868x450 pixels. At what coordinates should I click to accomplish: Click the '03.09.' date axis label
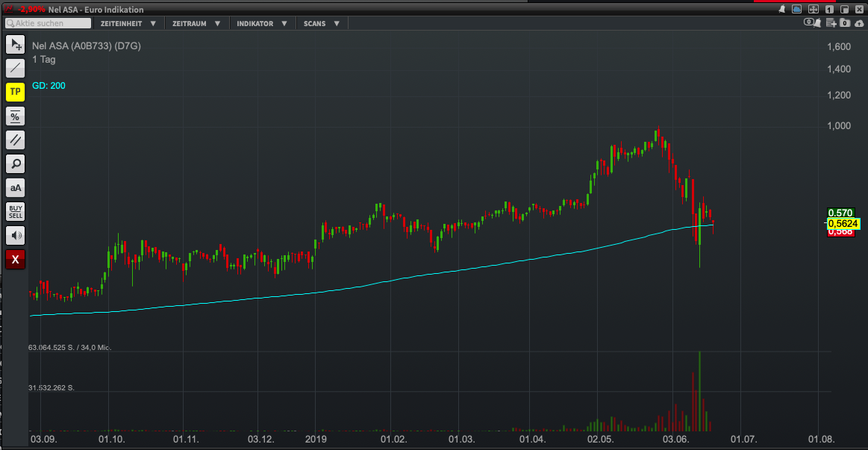point(44,440)
